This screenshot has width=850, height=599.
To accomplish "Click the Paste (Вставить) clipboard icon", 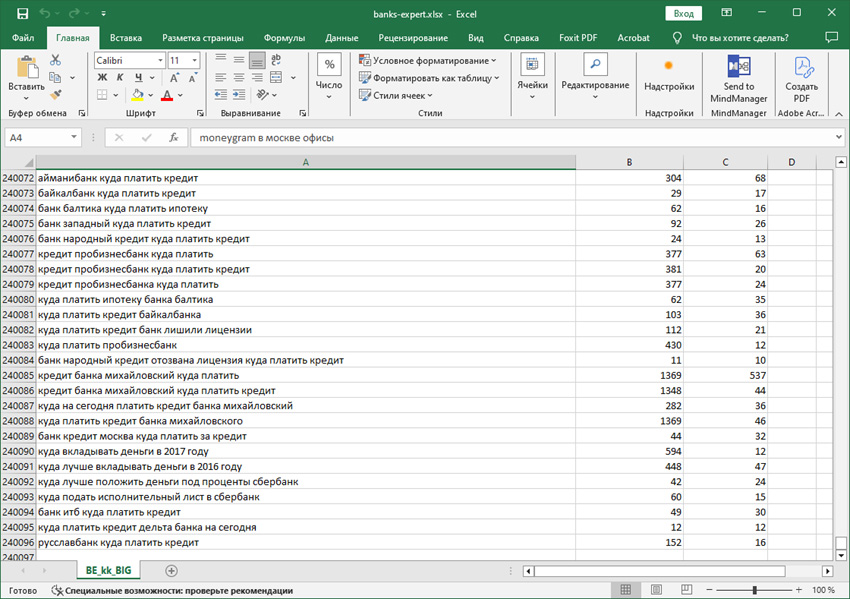I will click(27, 68).
